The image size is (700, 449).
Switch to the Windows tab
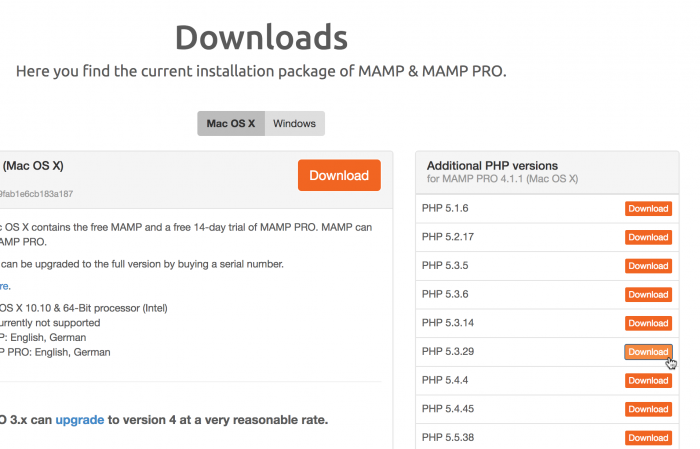coord(295,124)
